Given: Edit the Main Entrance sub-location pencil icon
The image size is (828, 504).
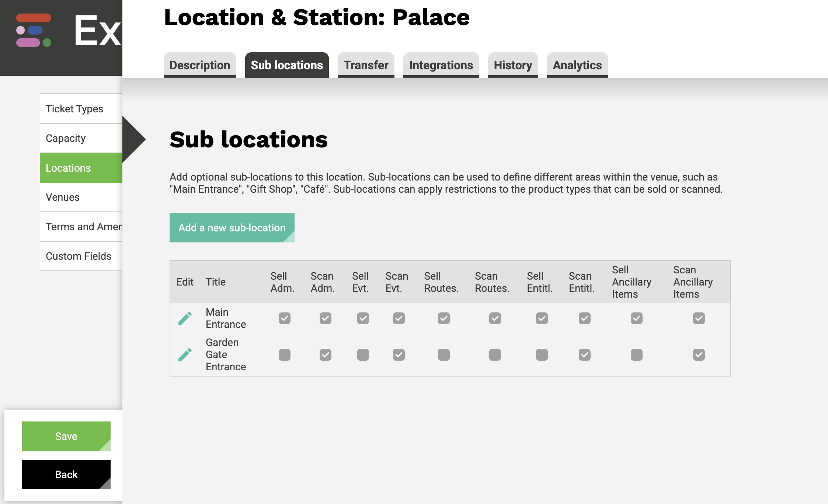Looking at the screenshot, I should click(x=185, y=318).
